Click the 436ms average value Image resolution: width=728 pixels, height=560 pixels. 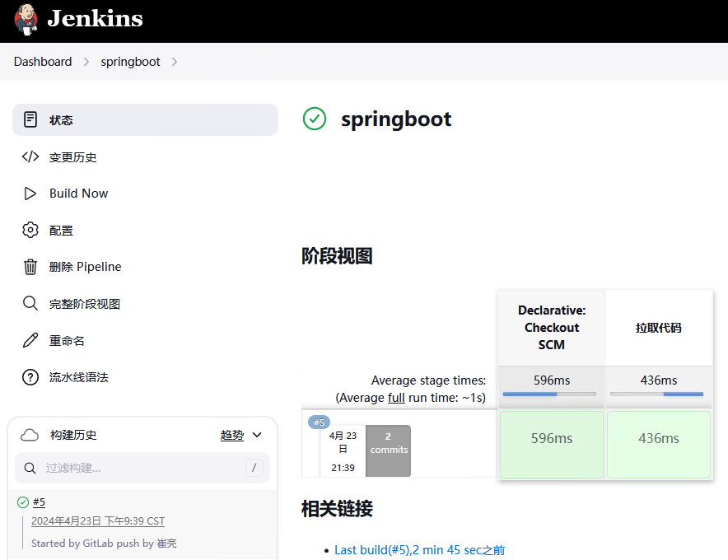(x=658, y=380)
